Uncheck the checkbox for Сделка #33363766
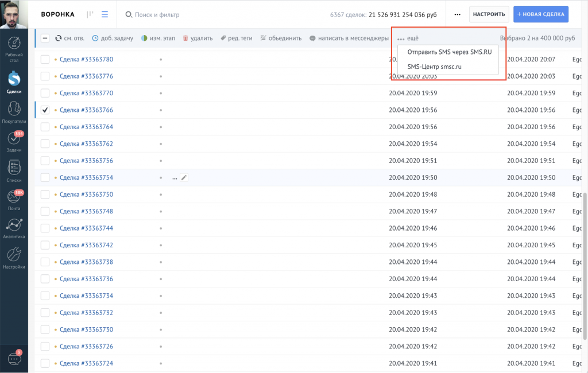 [45, 110]
